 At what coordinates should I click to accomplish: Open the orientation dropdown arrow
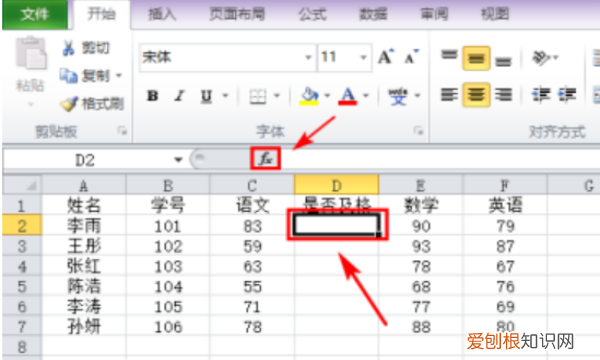coord(556,57)
